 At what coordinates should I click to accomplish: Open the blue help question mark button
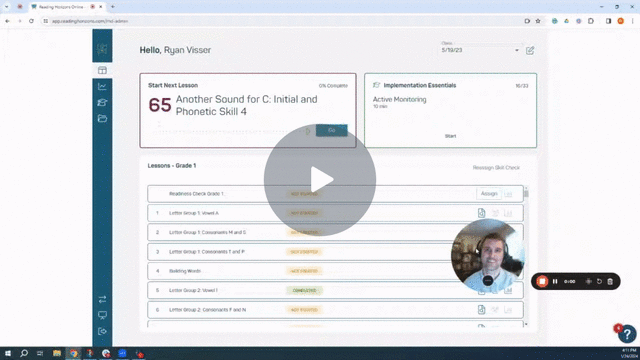tap(627, 334)
